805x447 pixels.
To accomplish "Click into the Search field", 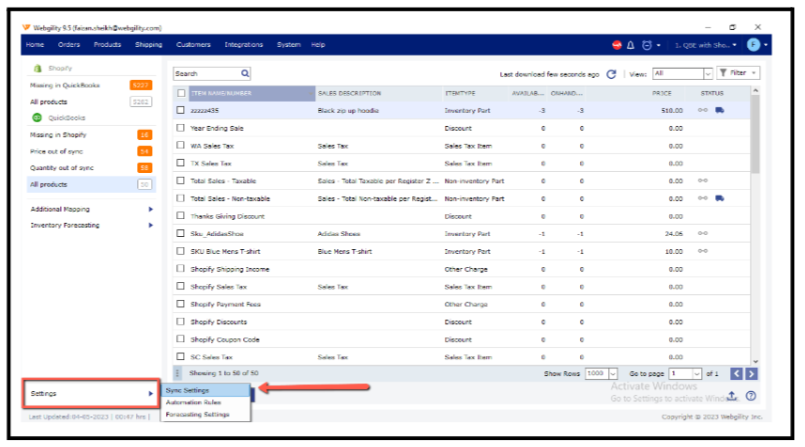I will pos(206,73).
